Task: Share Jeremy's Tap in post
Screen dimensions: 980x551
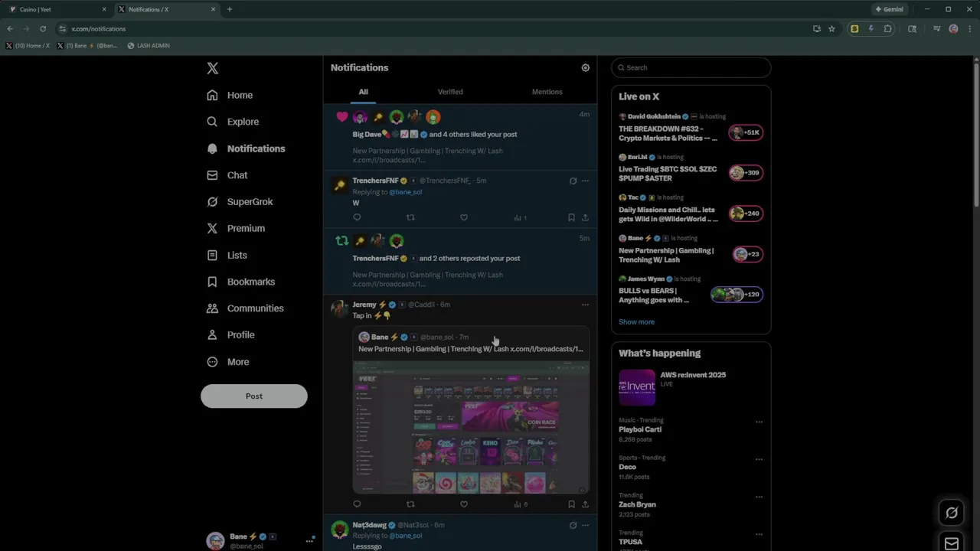Action: point(586,504)
